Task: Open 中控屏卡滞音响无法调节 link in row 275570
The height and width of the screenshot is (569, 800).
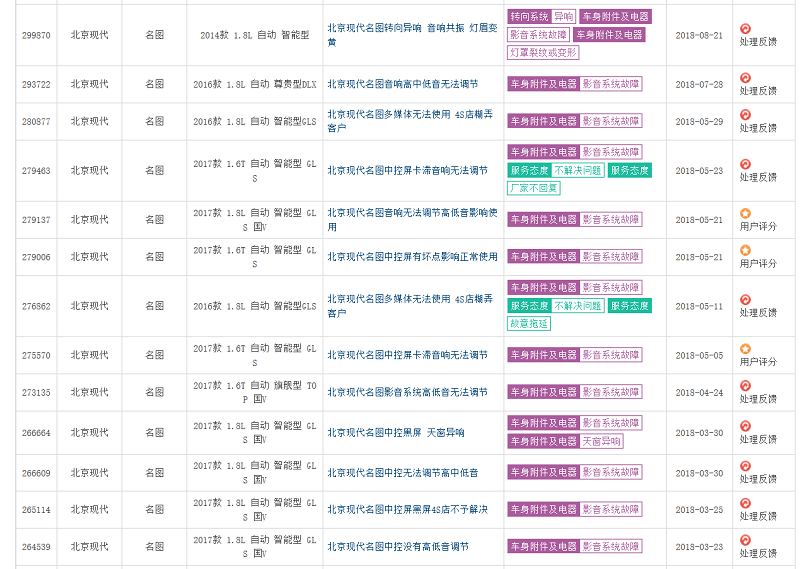Action: click(407, 355)
